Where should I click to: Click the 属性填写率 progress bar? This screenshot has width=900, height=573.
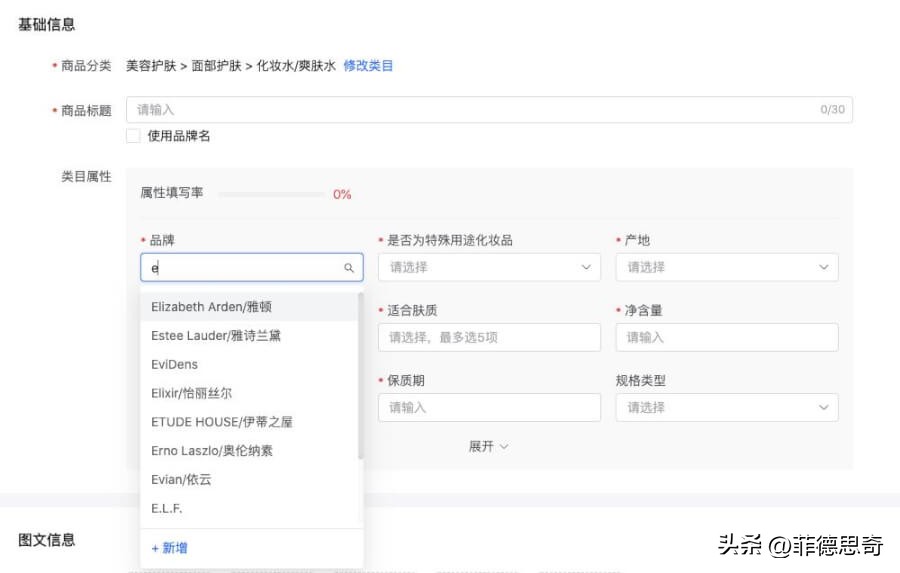(x=271, y=195)
